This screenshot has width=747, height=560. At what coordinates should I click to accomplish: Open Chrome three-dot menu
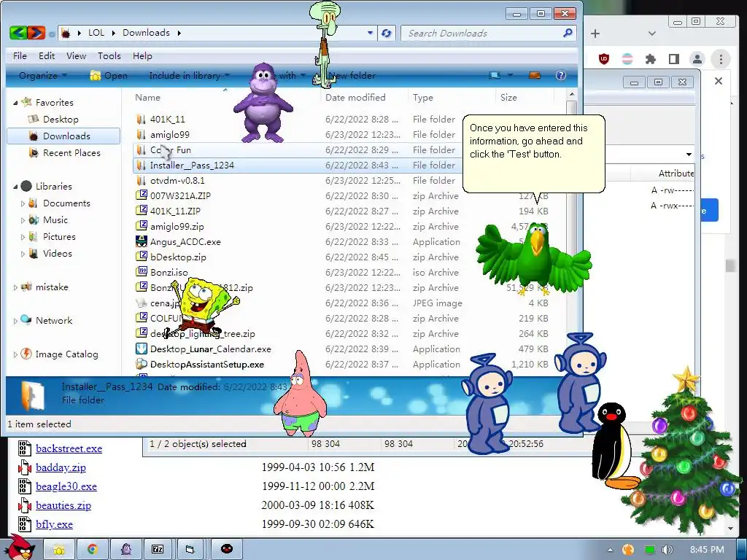[721, 59]
